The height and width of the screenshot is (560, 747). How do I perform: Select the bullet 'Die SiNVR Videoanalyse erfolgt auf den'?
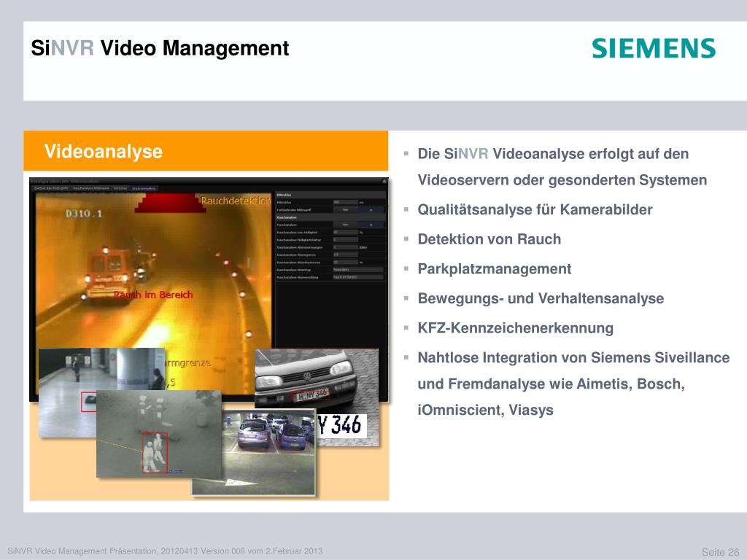click(553, 154)
